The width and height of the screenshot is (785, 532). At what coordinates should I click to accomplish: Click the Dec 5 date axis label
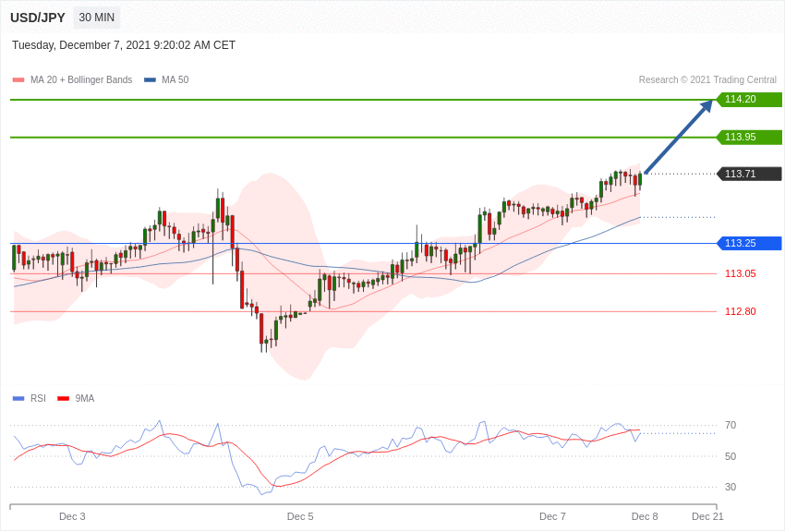click(300, 516)
